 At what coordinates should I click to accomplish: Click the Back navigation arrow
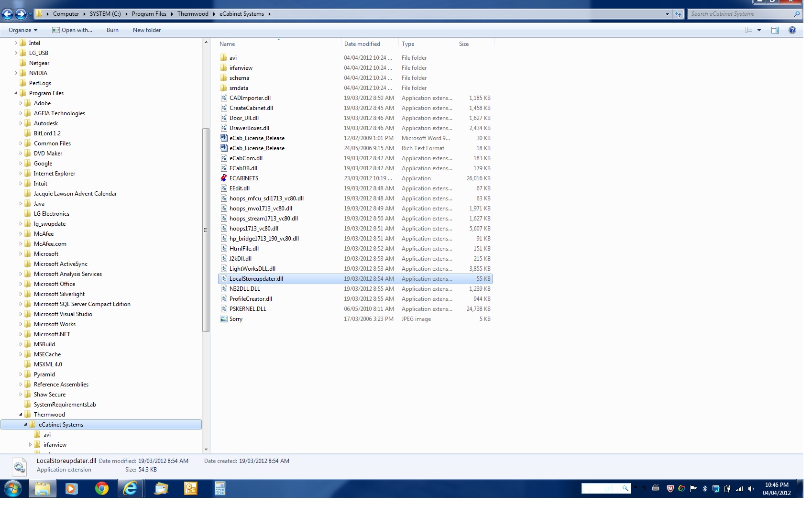click(8, 14)
